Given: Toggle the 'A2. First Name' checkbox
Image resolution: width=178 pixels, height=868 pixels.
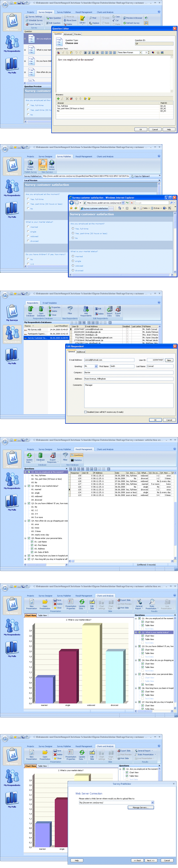Looking at the screenshot, I should [x=33, y=545].
